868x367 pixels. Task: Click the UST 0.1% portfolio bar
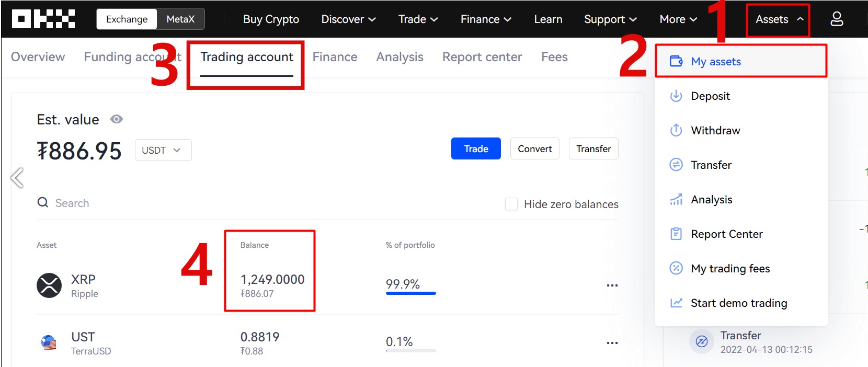click(410, 351)
